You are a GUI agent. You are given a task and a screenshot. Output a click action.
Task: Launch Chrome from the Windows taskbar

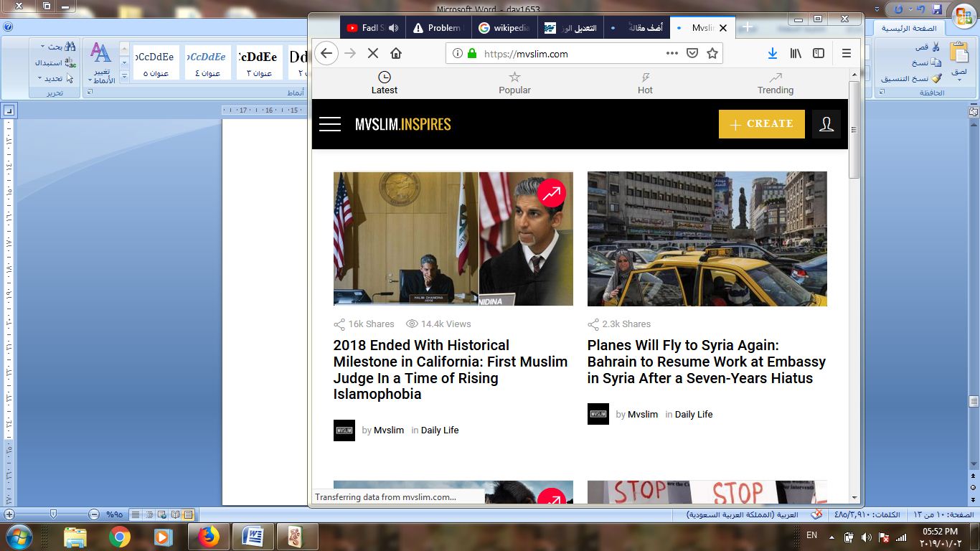(x=120, y=536)
